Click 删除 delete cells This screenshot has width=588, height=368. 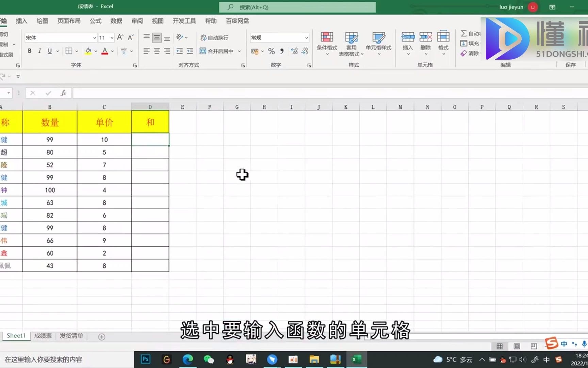(x=425, y=44)
